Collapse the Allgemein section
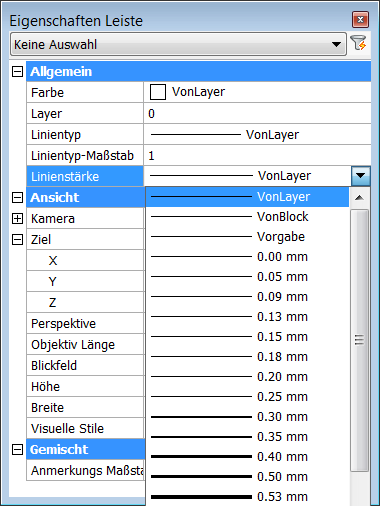This screenshot has width=380, height=506. tap(17, 71)
